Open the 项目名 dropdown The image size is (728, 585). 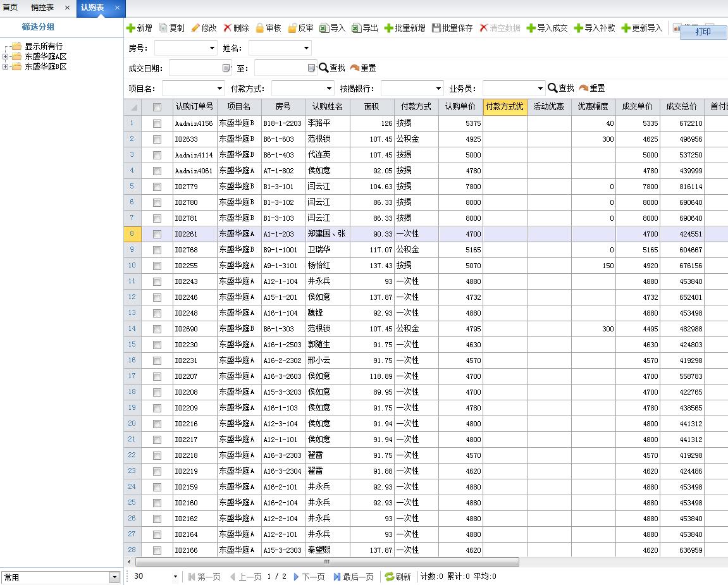220,88
